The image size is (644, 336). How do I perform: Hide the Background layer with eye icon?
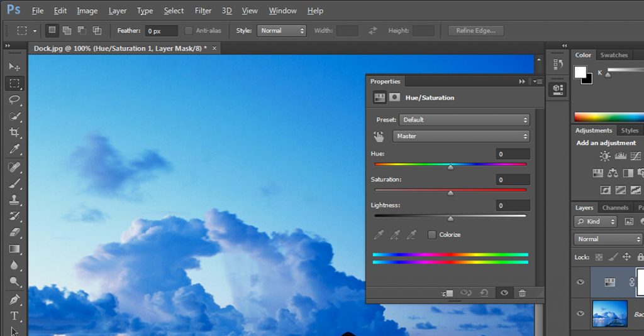(x=580, y=313)
